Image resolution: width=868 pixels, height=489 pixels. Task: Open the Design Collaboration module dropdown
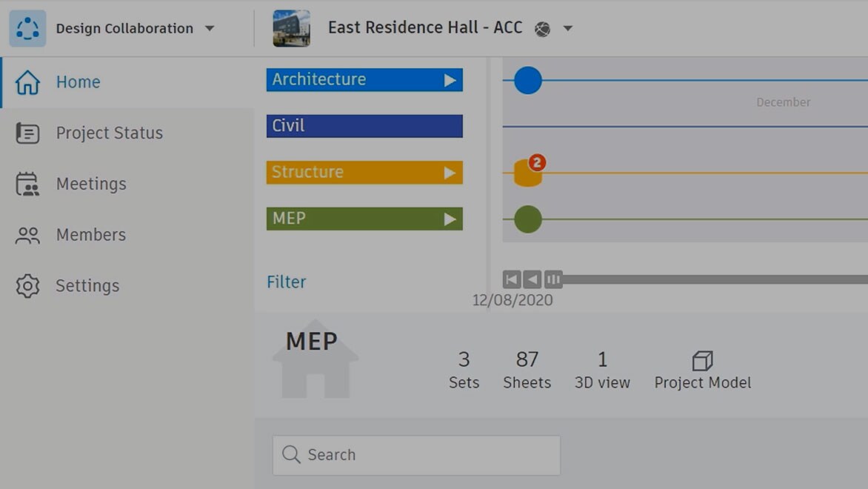210,28
